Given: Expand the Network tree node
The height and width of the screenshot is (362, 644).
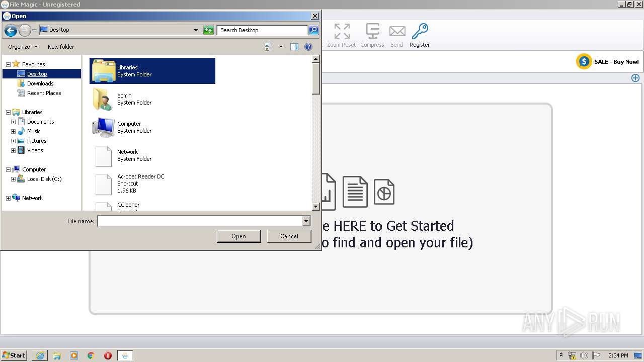Looking at the screenshot, I should (8, 198).
